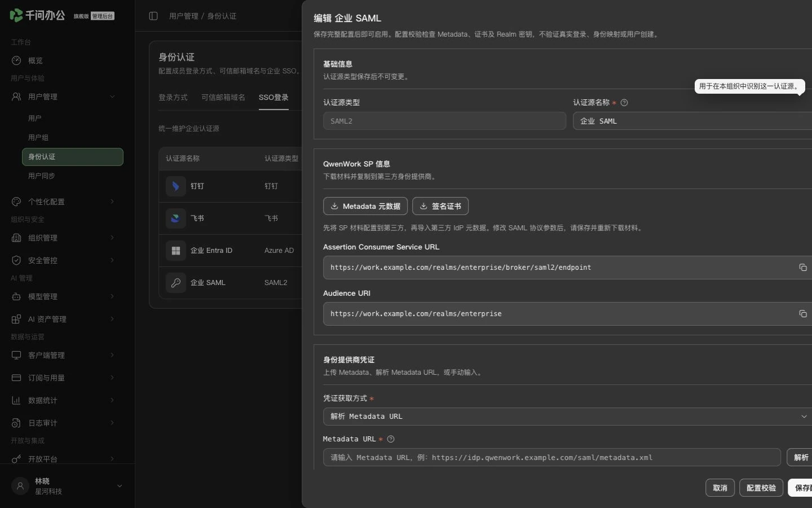Image resolution: width=812 pixels, height=508 pixels.
Task: Open the 凭证获取方式 dropdown
Action: pos(567,417)
